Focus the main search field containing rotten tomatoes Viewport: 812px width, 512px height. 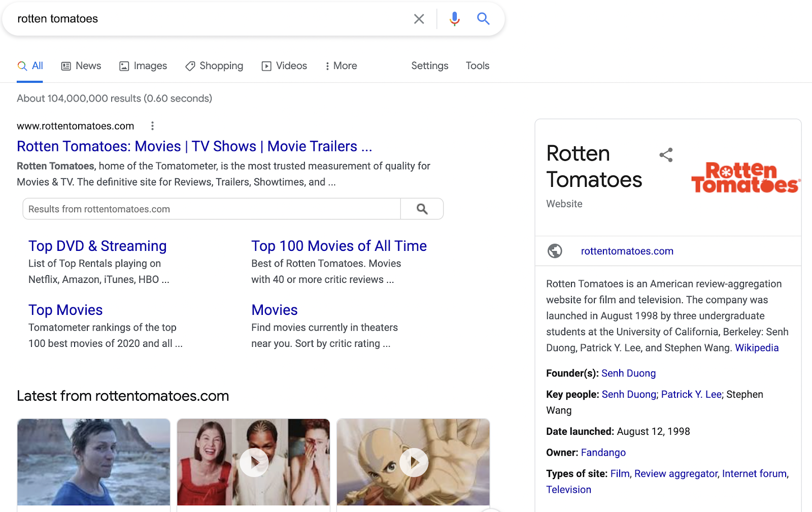point(211,19)
